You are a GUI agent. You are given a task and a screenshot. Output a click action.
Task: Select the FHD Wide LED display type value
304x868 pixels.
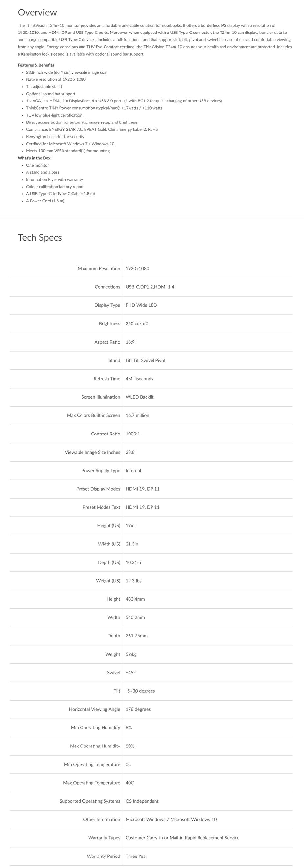[x=141, y=305]
